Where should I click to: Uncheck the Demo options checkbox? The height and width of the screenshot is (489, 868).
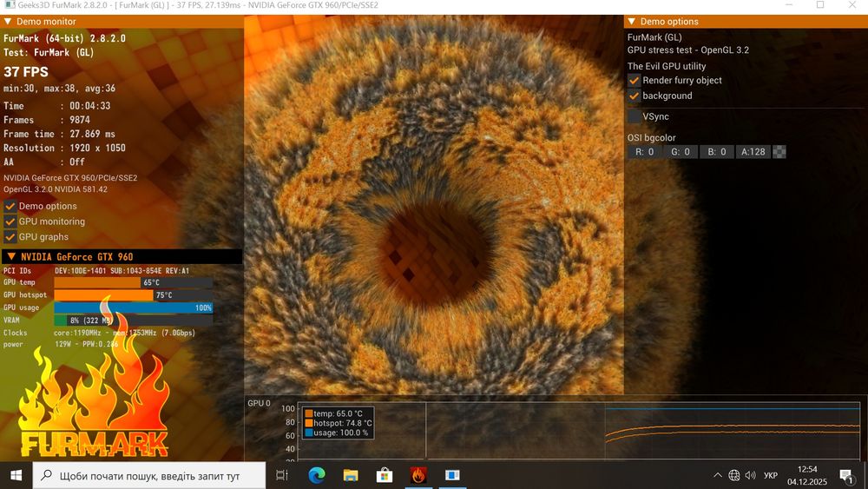(x=10, y=206)
